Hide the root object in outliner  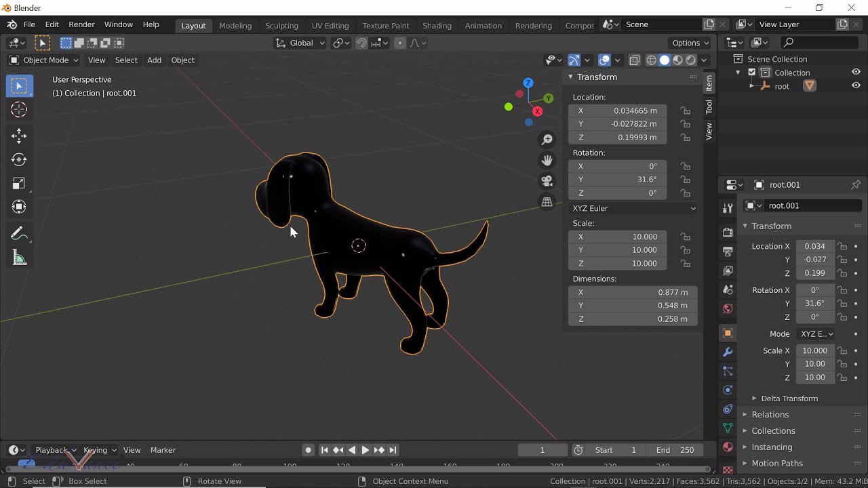[x=856, y=86]
